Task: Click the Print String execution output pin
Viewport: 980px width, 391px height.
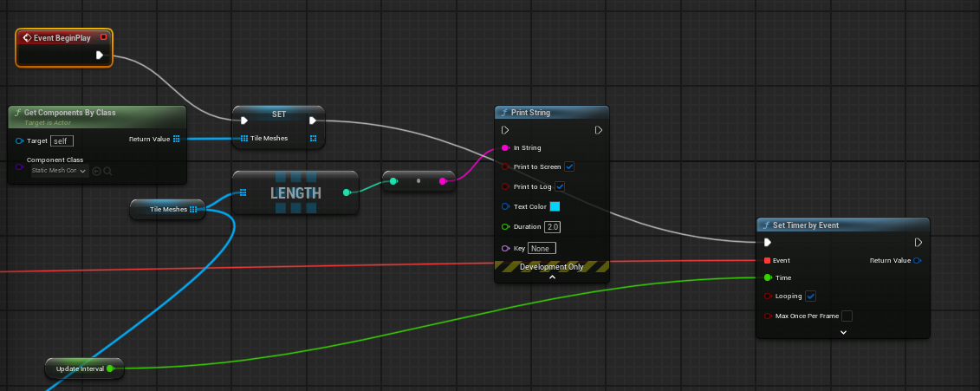Action: tap(598, 130)
